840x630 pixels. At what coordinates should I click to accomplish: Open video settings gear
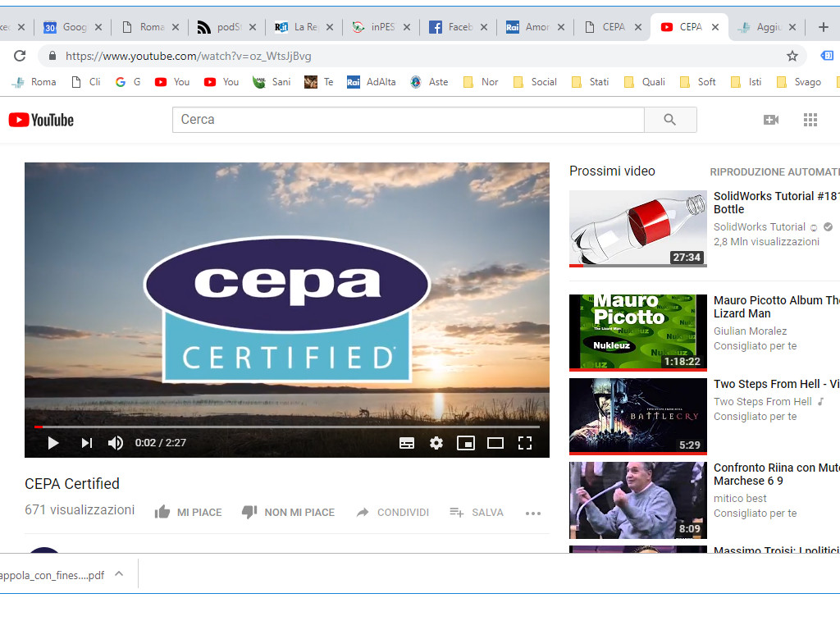tap(436, 443)
